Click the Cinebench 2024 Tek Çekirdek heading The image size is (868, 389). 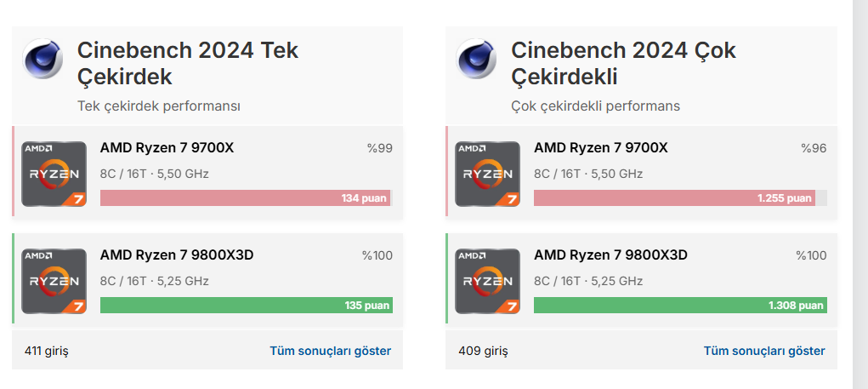tap(187, 63)
